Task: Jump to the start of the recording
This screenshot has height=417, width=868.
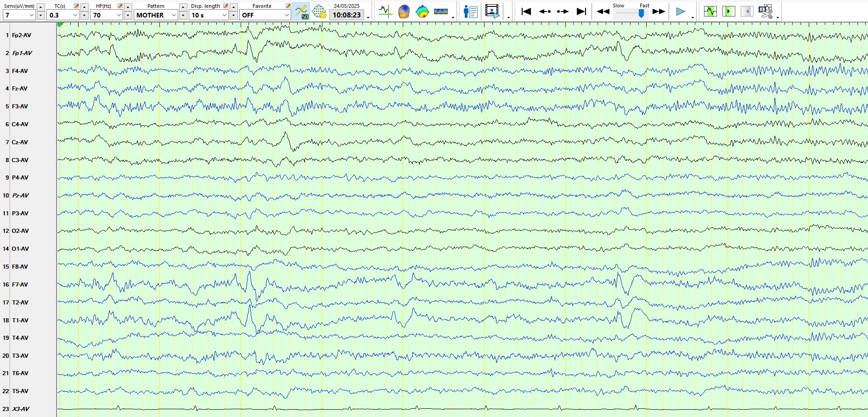Action: (526, 11)
